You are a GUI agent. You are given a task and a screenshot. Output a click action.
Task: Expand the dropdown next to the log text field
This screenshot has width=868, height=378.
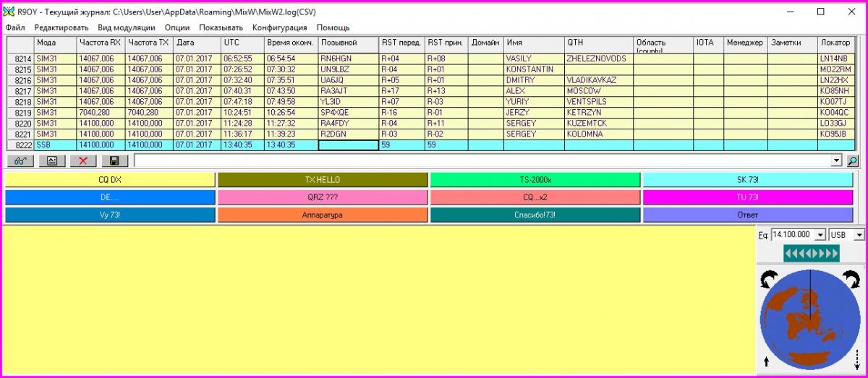[x=837, y=161]
